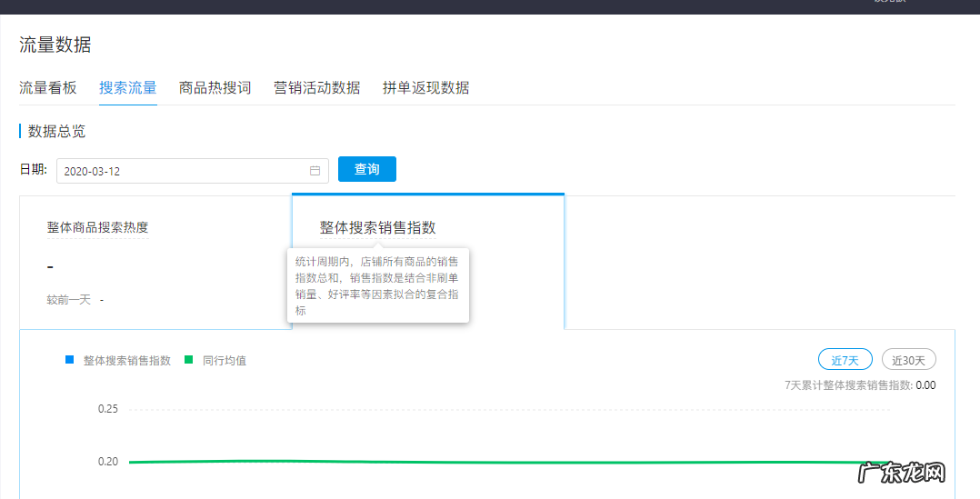
Task: Choose the 近30天 range button
Action: click(909, 360)
